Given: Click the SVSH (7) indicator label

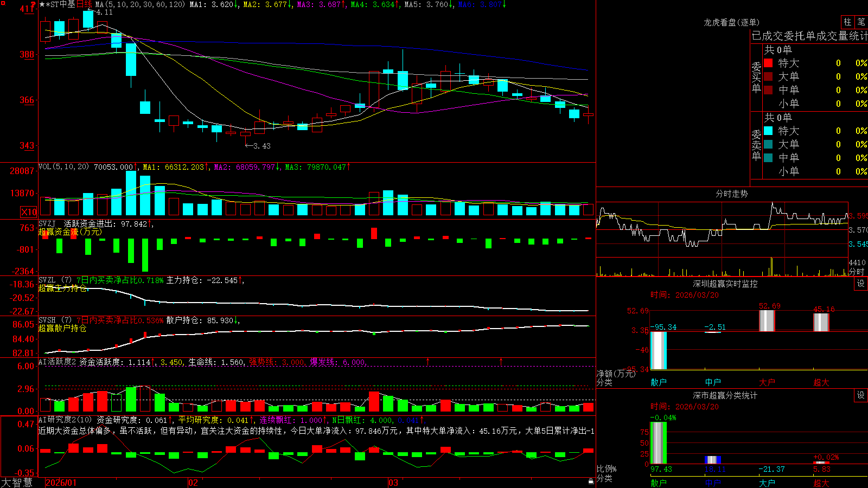Looking at the screenshot, I should click(x=55, y=320).
